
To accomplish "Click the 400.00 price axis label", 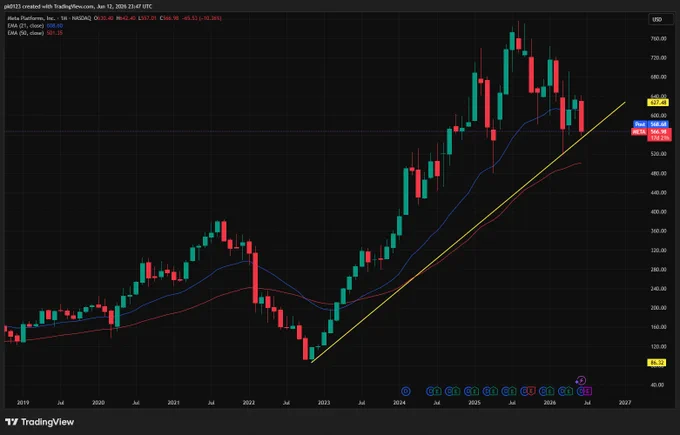I will pyautogui.click(x=658, y=212).
